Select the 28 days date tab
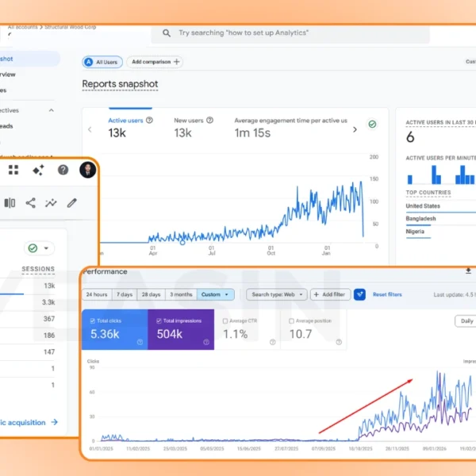476x476 pixels. [x=152, y=294]
